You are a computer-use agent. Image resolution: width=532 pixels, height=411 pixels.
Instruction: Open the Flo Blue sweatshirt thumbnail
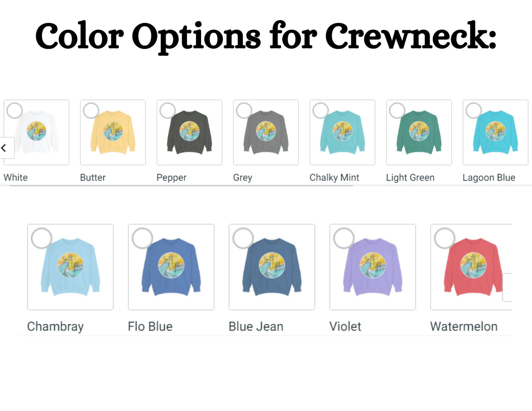[171, 267]
